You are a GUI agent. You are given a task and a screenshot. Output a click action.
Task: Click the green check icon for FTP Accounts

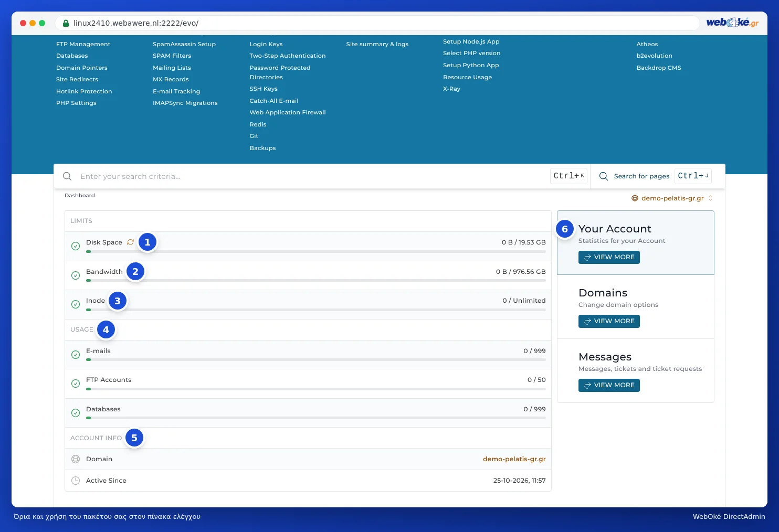76,384
